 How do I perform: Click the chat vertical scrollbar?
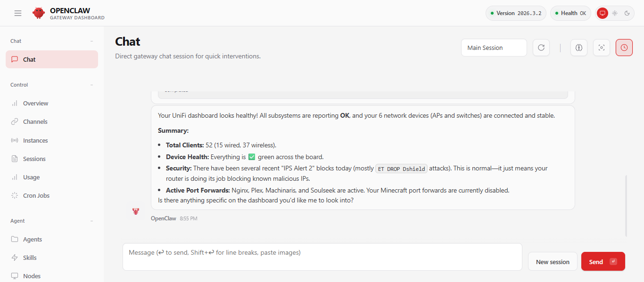coord(626,205)
